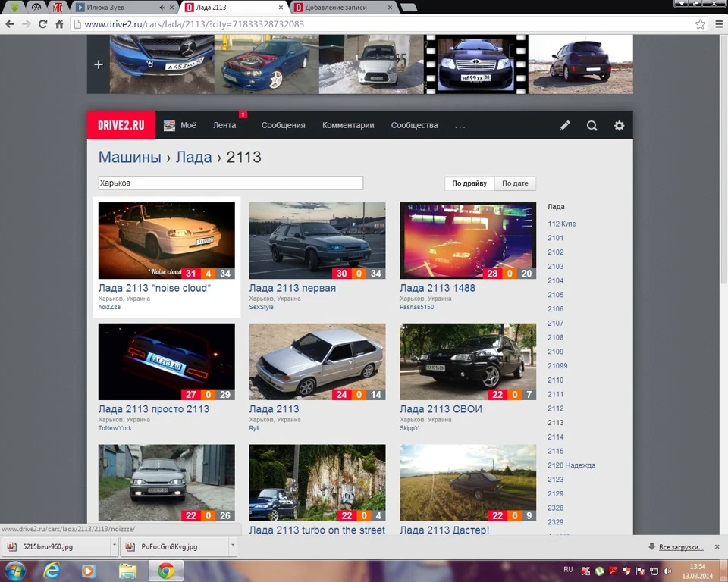728x582 pixels.
Task: Open media player taskbar icon
Action: (x=89, y=571)
